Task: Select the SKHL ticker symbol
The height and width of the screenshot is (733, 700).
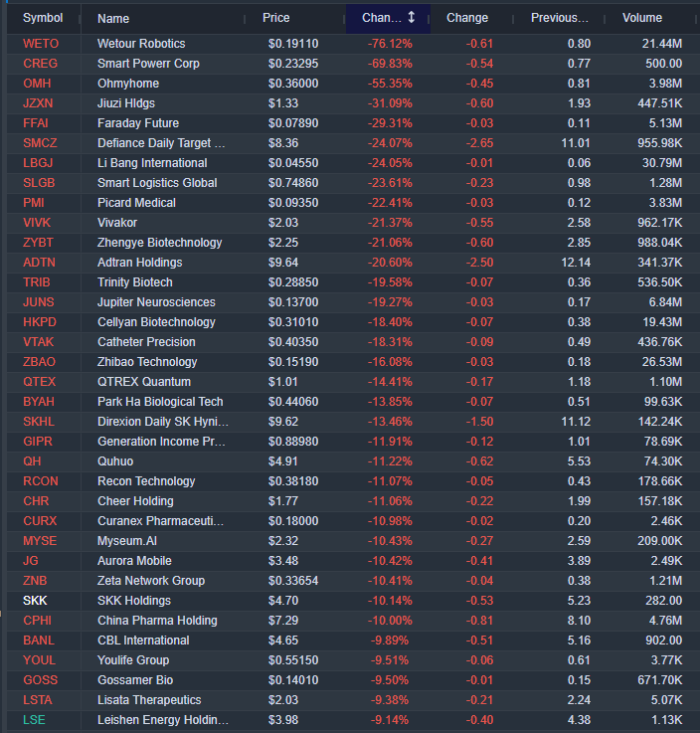Action: pyautogui.click(x=39, y=422)
